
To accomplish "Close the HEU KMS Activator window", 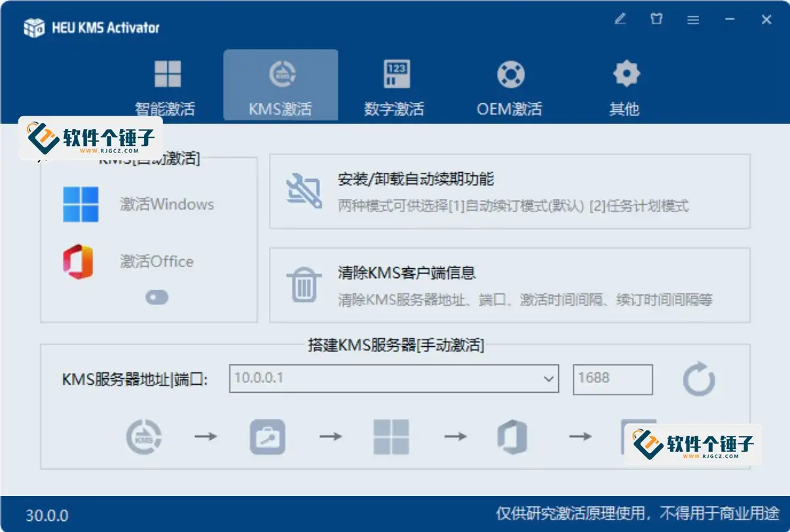I will click(x=766, y=20).
